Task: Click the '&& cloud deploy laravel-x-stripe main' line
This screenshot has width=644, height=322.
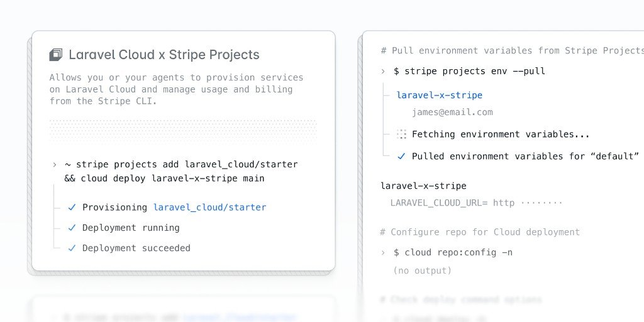Action: click(164, 178)
